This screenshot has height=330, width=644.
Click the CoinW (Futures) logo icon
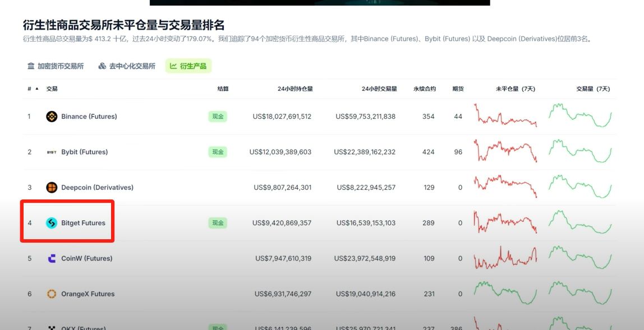pos(50,258)
